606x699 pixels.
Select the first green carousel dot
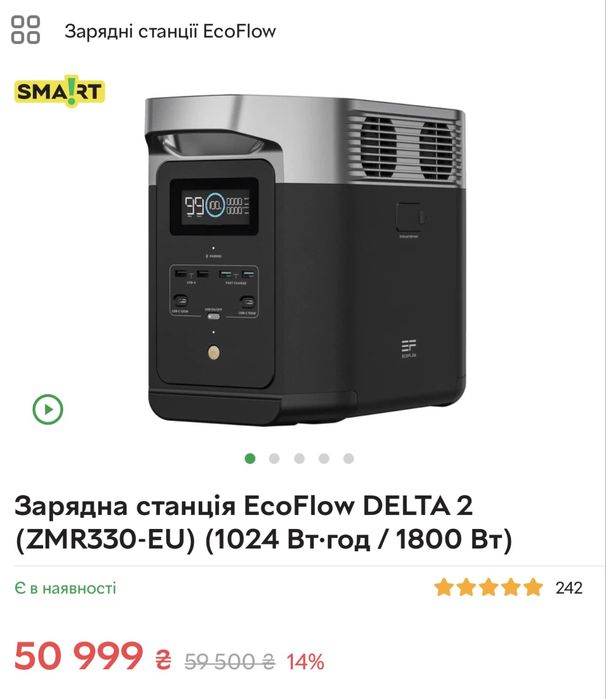(250, 458)
